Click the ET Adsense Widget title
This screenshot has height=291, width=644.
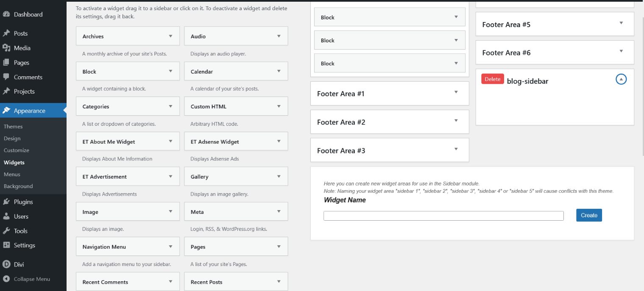[x=215, y=141]
